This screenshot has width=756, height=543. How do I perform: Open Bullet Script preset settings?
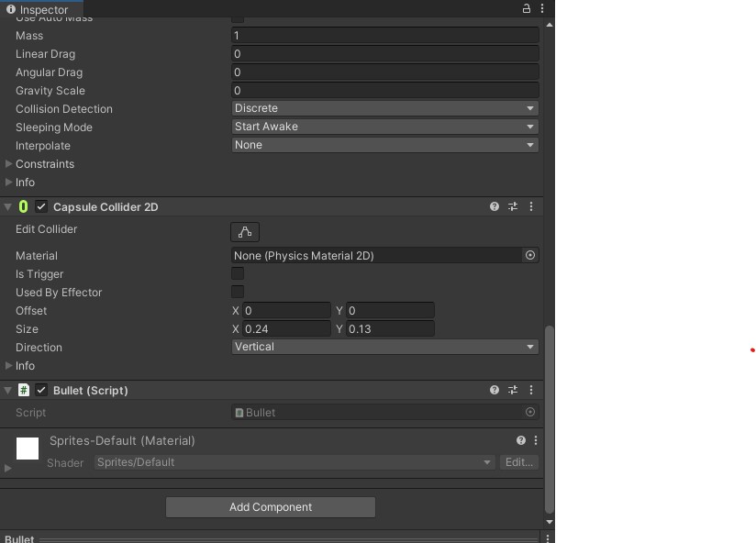tap(513, 390)
